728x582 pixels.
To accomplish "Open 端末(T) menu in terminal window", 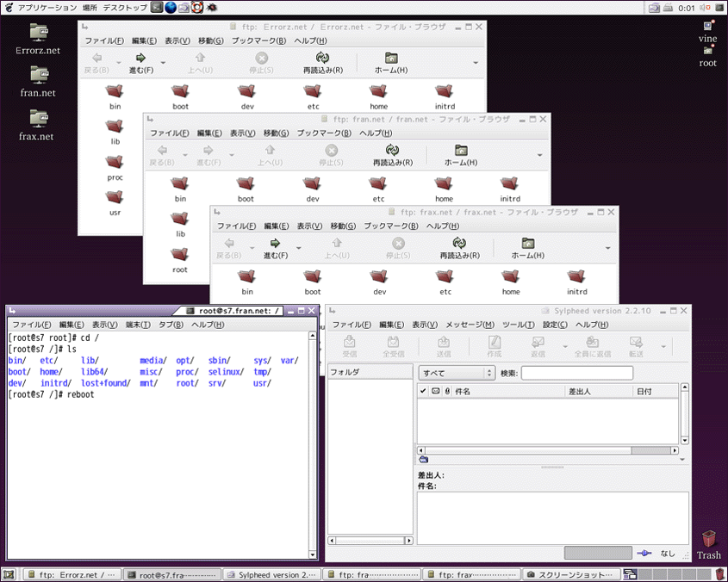I will [138, 325].
